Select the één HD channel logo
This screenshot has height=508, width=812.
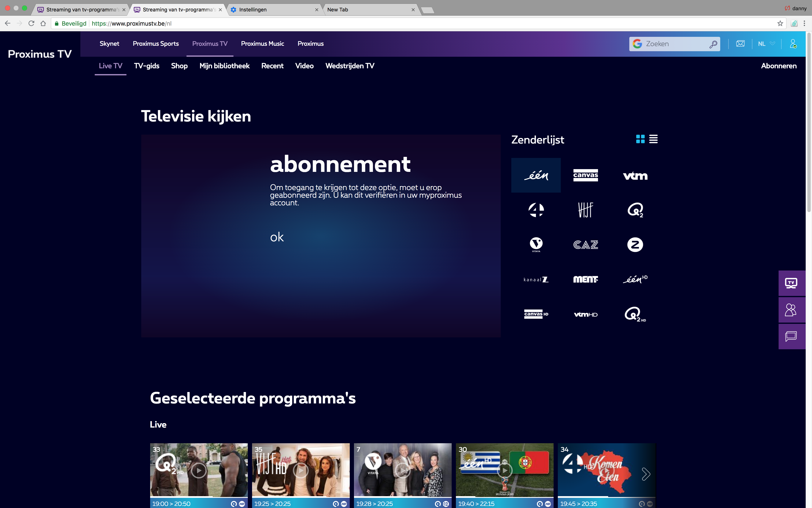click(635, 279)
